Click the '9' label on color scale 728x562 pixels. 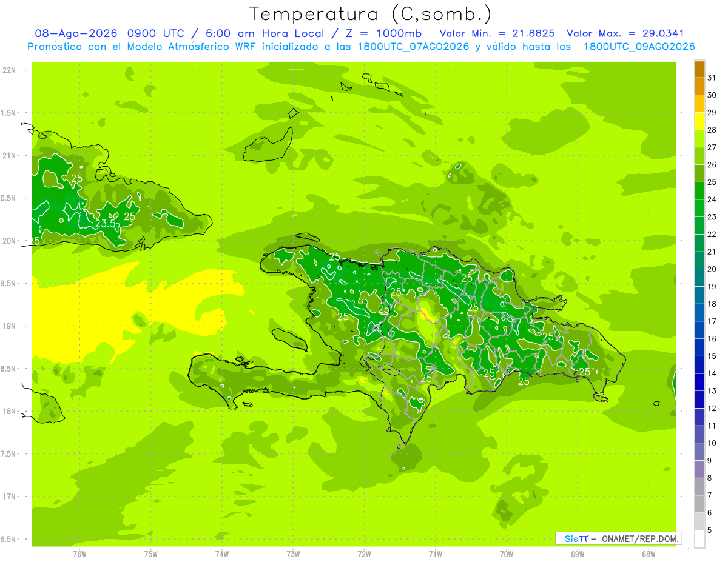[710, 461]
